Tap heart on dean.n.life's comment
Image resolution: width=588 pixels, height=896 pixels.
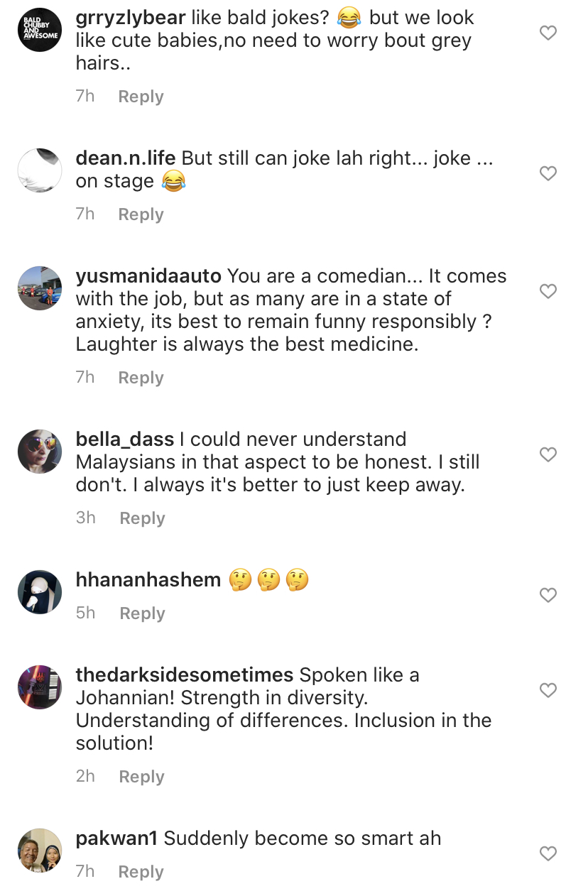548,173
